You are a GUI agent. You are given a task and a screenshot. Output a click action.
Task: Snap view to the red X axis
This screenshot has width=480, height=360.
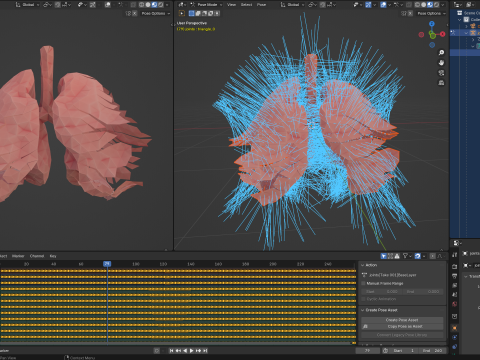coord(443,34)
